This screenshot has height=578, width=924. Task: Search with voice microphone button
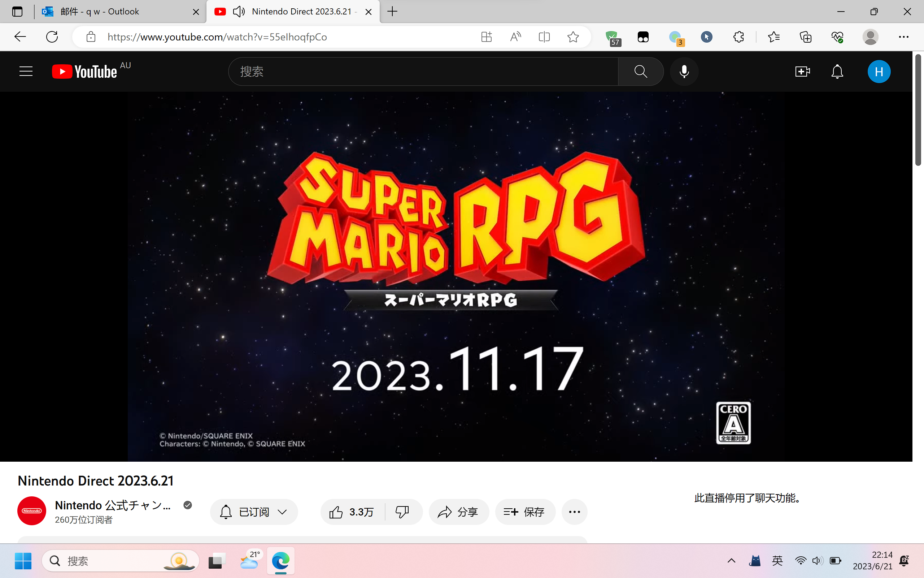click(684, 72)
